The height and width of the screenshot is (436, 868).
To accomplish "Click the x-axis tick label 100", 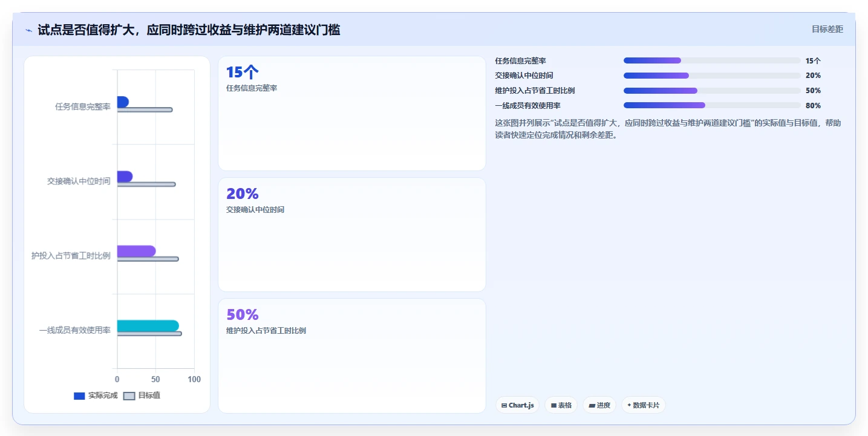I will 194,379.
